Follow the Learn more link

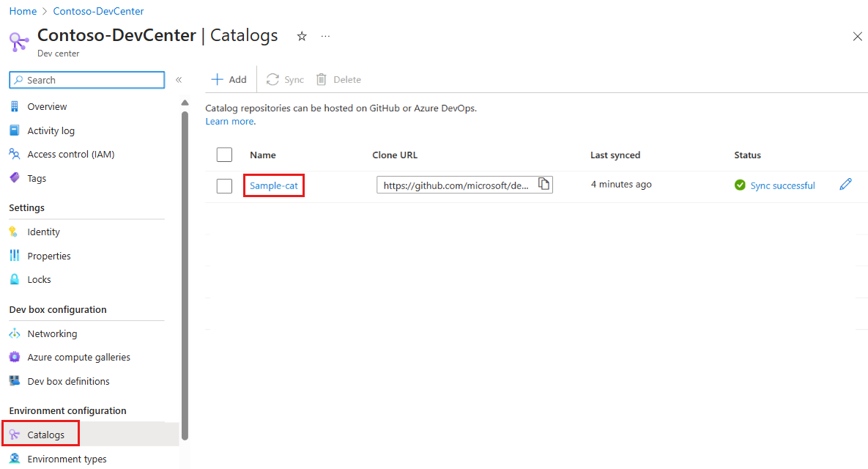coord(229,122)
